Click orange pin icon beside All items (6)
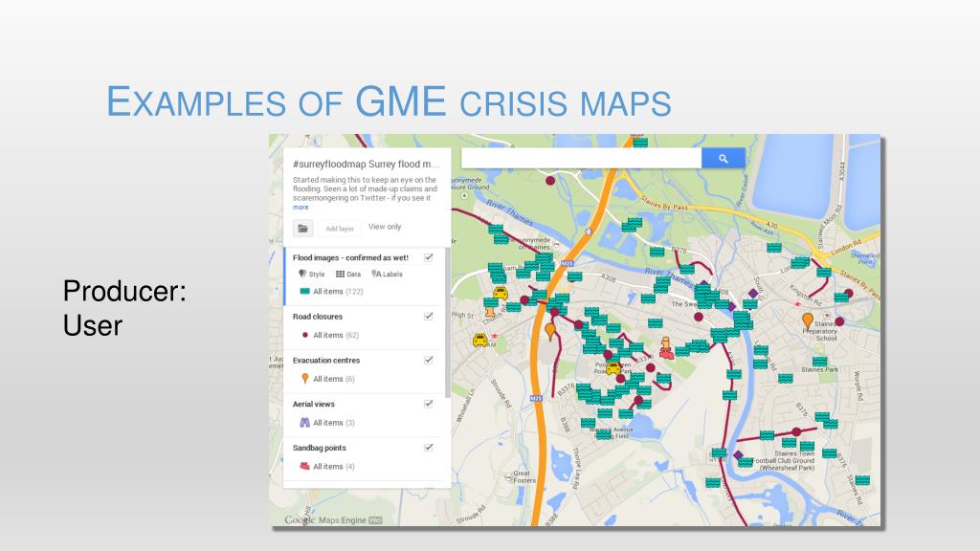This screenshot has height=551, width=980. pyautogui.click(x=305, y=379)
